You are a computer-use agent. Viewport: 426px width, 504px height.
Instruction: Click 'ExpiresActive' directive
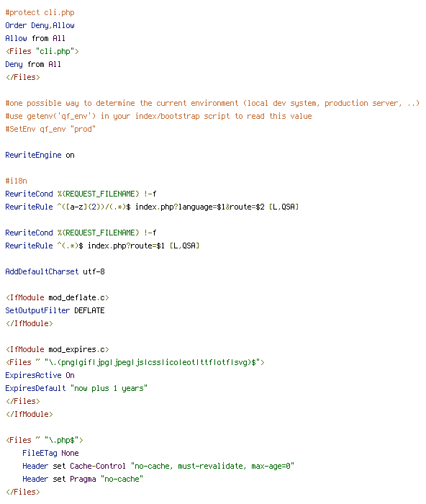coord(33,375)
